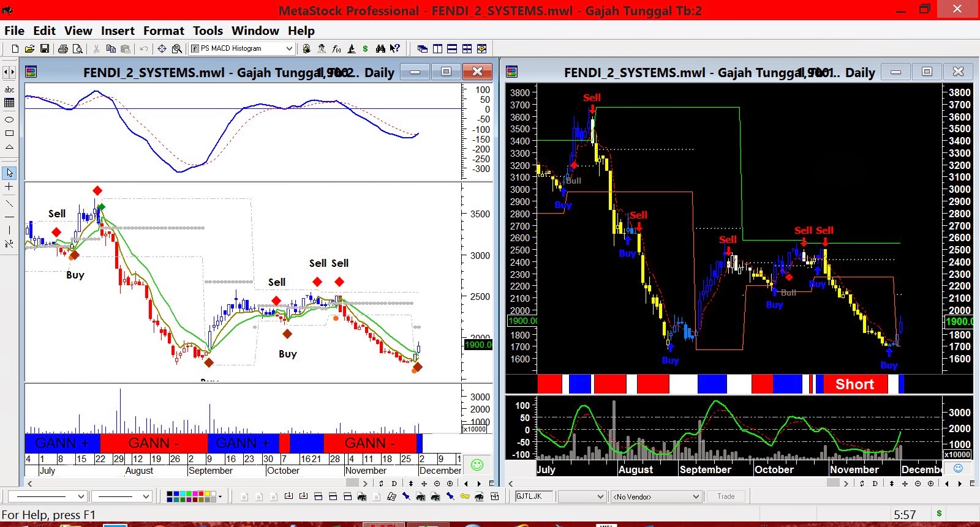Click the dollar icon in status bar

tap(939, 514)
